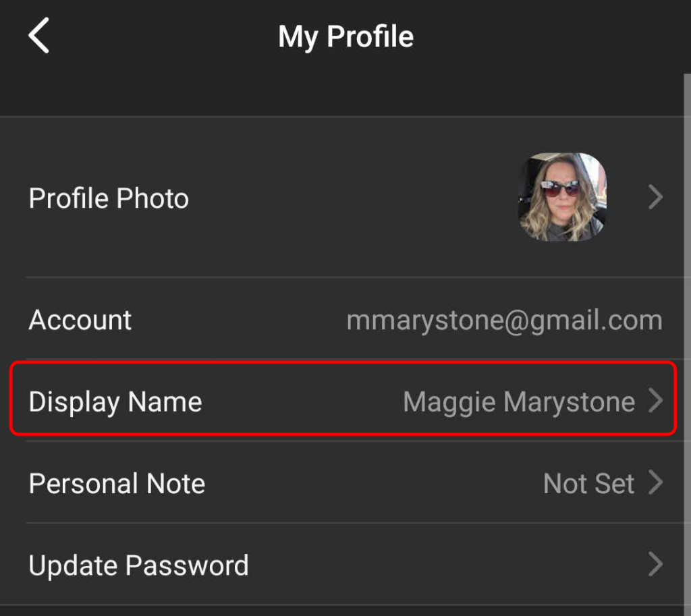
Task: Click the Not Set value text
Action: [x=588, y=484]
